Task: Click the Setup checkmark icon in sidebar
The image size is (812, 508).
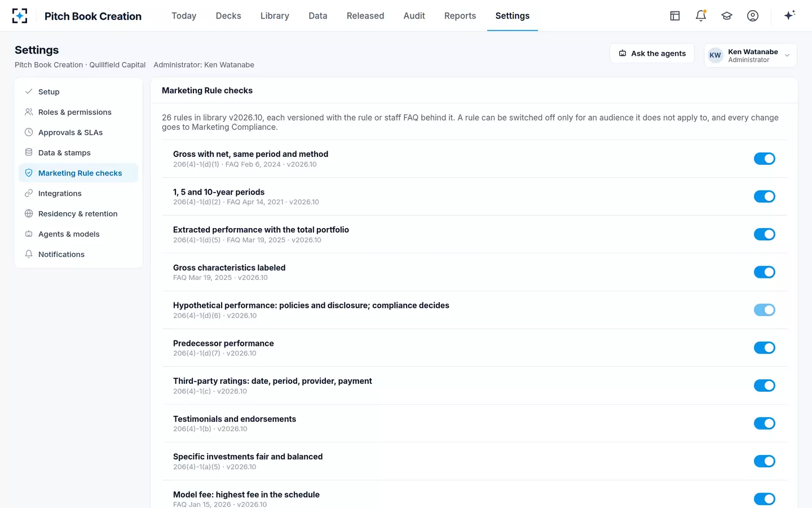Action: [29, 91]
